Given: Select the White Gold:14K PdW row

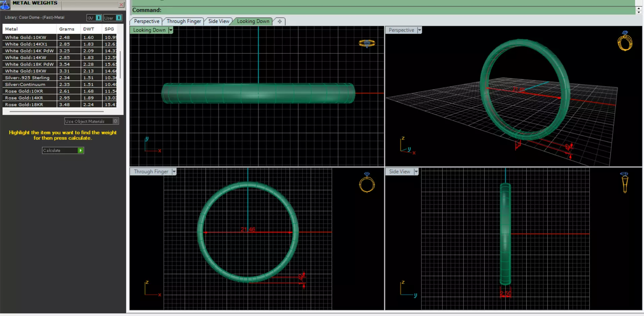Looking at the screenshot, I should (60, 51).
